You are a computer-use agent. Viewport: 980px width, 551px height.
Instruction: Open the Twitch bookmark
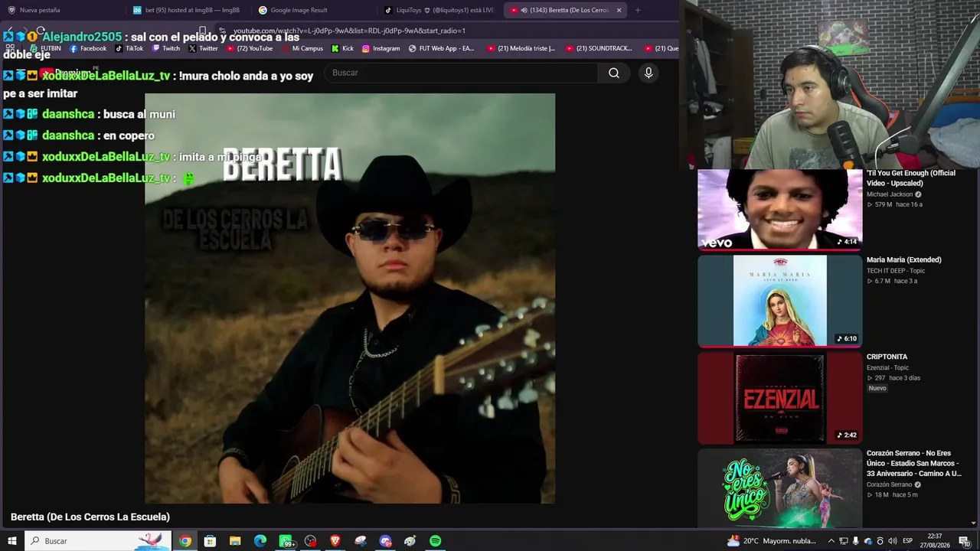(x=166, y=48)
